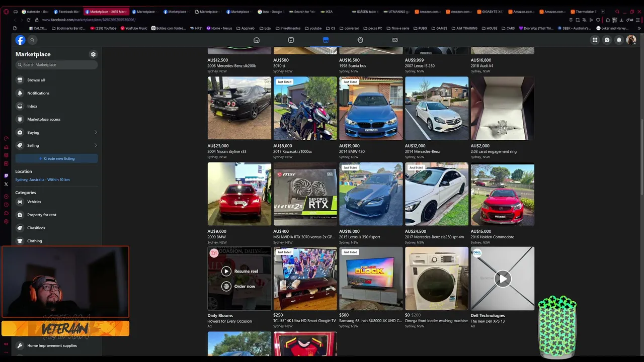Click the Facebook logo icon
The width and height of the screenshot is (644, 362).
pos(20,40)
